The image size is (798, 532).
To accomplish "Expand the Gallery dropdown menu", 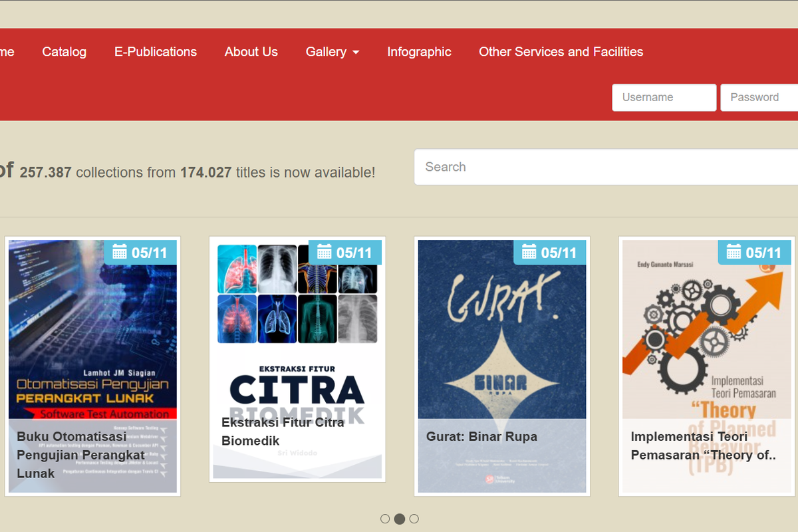I will pos(332,52).
